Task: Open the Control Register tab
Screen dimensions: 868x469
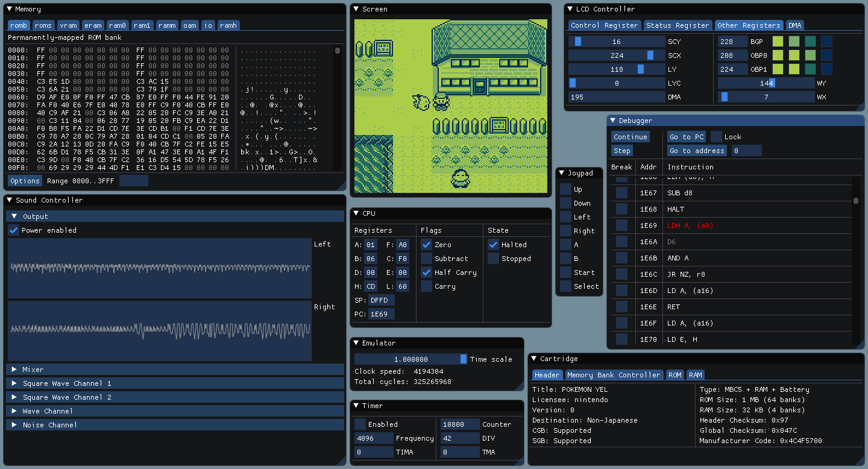Action: pyautogui.click(x=604, y=25)
